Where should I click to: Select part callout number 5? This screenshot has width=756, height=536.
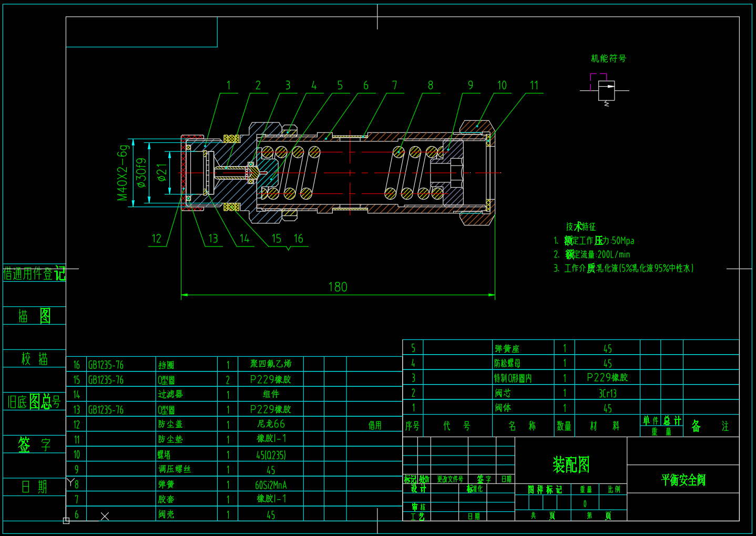point(340,85)
